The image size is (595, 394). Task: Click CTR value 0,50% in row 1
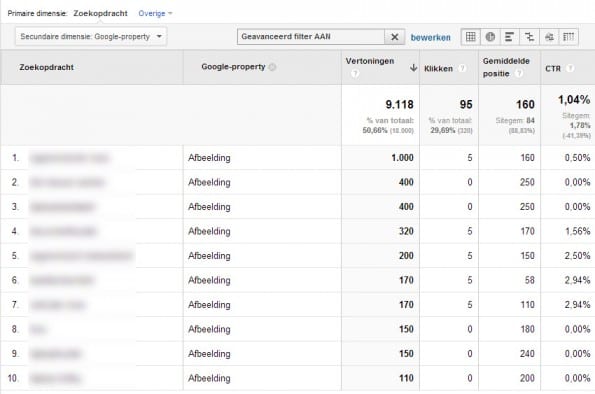pos(578,158)
